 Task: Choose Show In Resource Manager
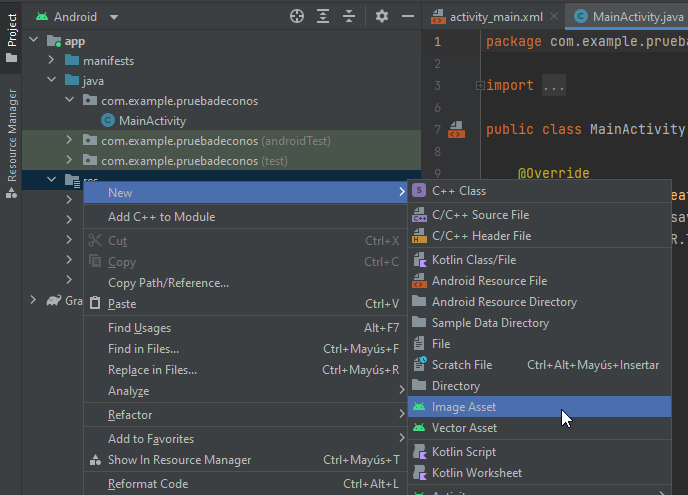click(x=245, y=460)
